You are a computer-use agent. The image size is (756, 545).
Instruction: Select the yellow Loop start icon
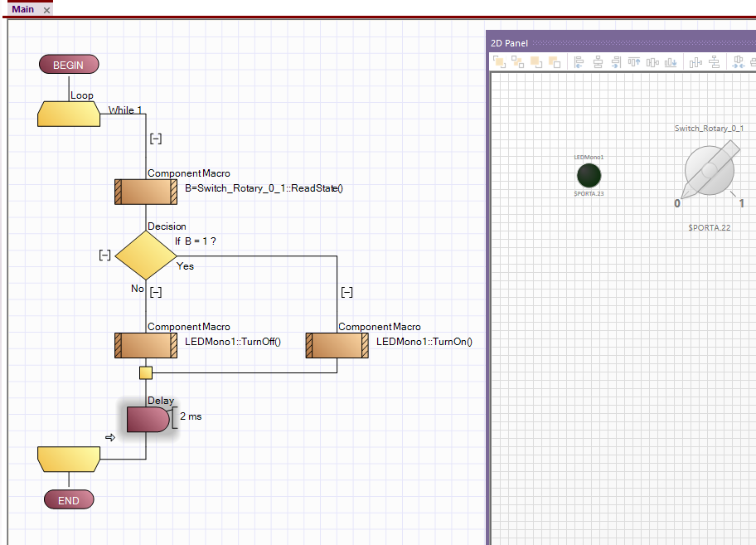tap(69, 114)
